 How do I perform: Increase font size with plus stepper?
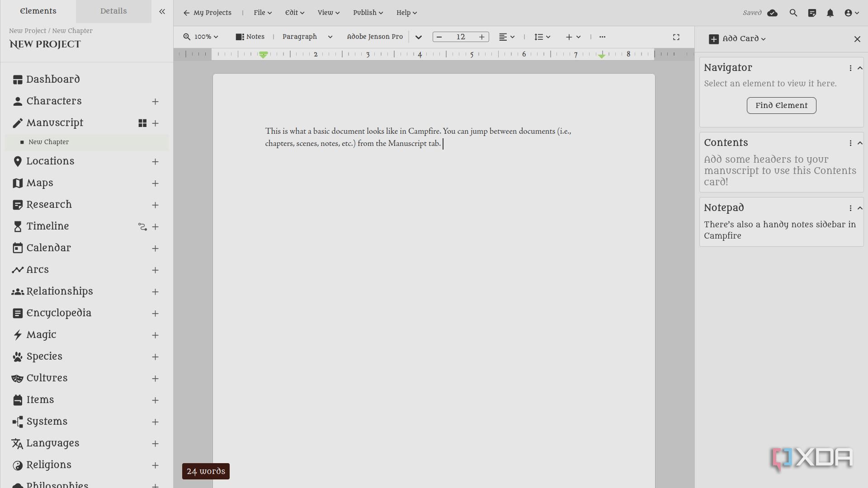click(x=482, y=37)
